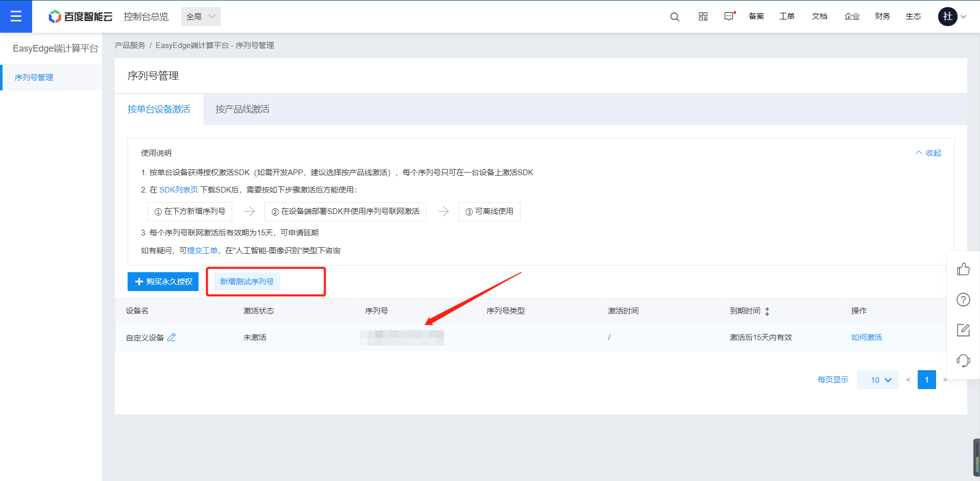Click the EasyEdge端计算平台 sidebar title
980x481 pixels.
click(x=56, y=49)
